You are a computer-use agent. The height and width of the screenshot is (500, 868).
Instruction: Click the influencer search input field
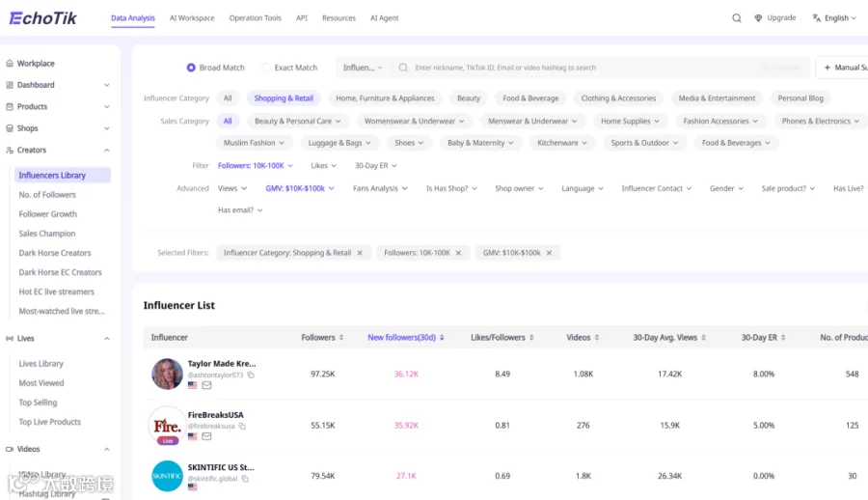582,68
